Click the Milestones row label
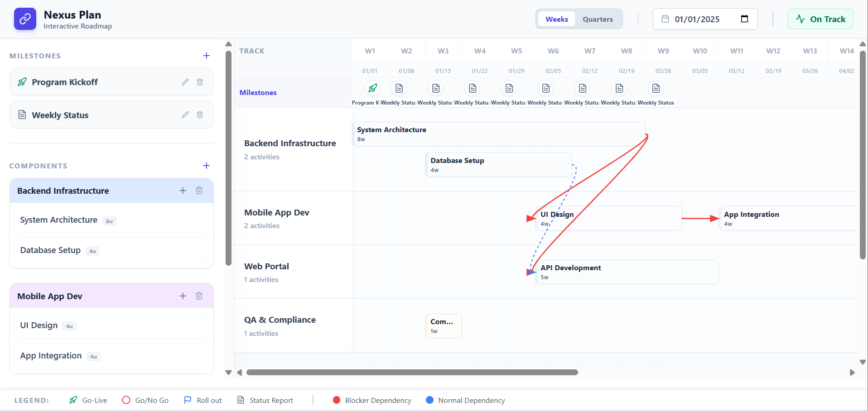The height and width of the screenshot is (411, 868). point(258,92)
